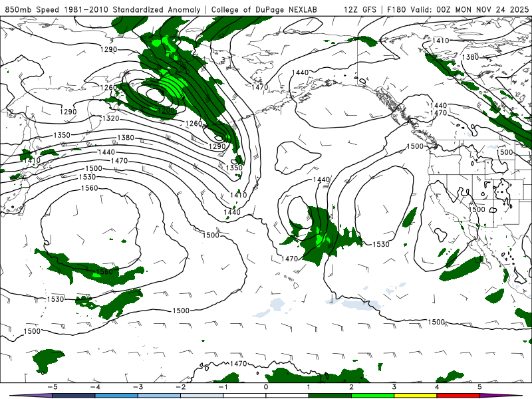
Task: Select the blue -4 to -3 colorbar segment
Action: (x=116, y=396)
